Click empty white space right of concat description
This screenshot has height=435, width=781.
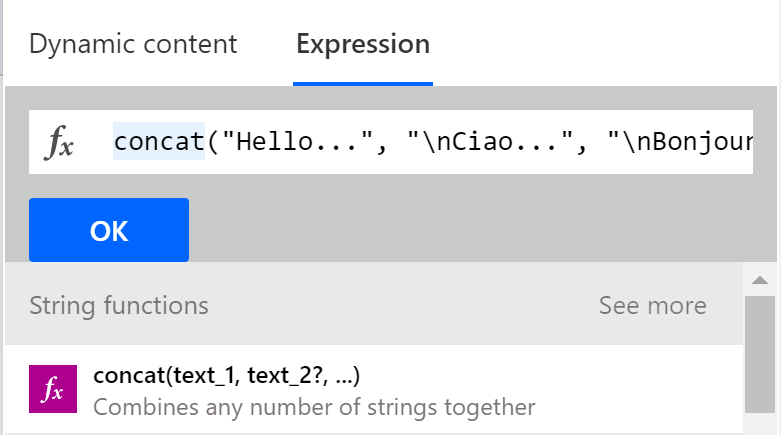click(640, 392)
